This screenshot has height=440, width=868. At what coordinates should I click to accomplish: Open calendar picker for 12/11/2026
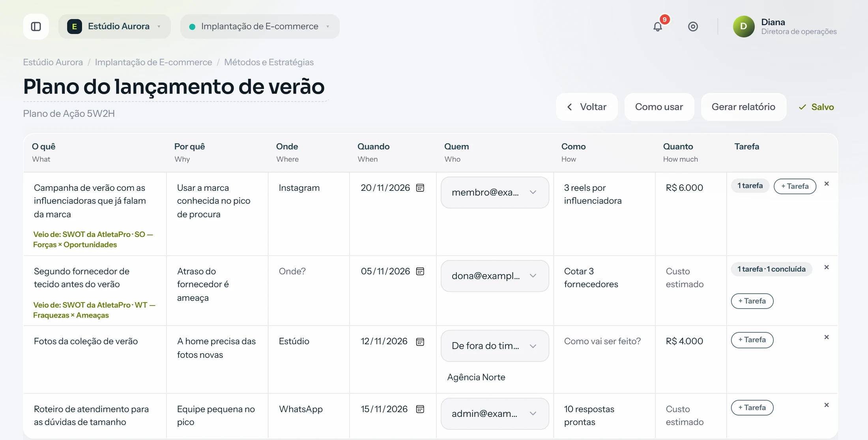420,342
